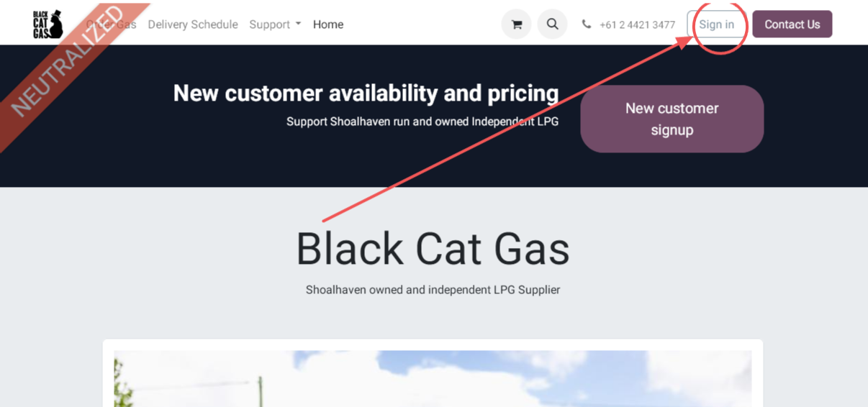The width and height of the screenshot is (868, 407).
Task: Open the shopping cart
Action: [516, 24]
